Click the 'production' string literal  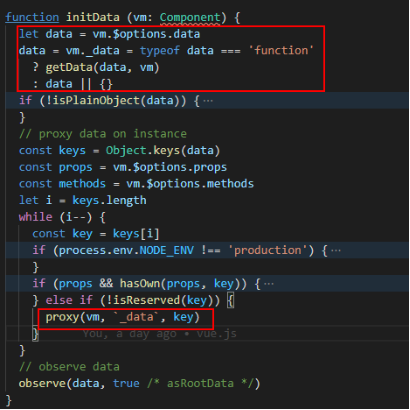pos(268,251)
